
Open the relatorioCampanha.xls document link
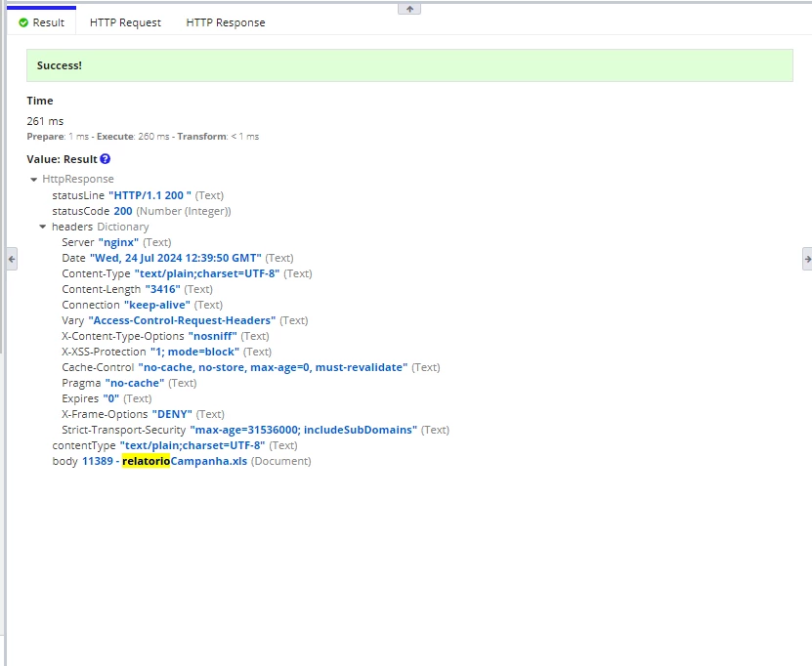click(x=165, y=461)
